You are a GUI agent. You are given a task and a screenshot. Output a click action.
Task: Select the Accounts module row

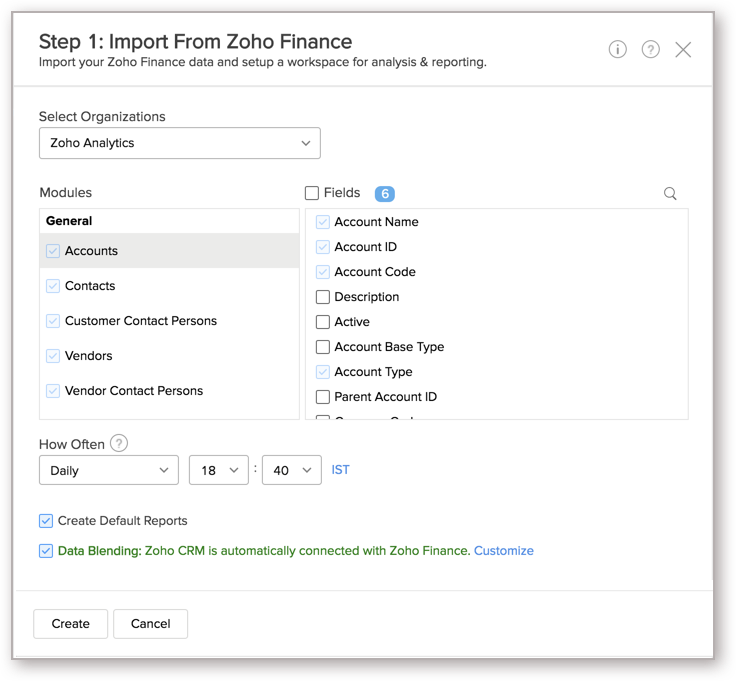coord(169,251)
